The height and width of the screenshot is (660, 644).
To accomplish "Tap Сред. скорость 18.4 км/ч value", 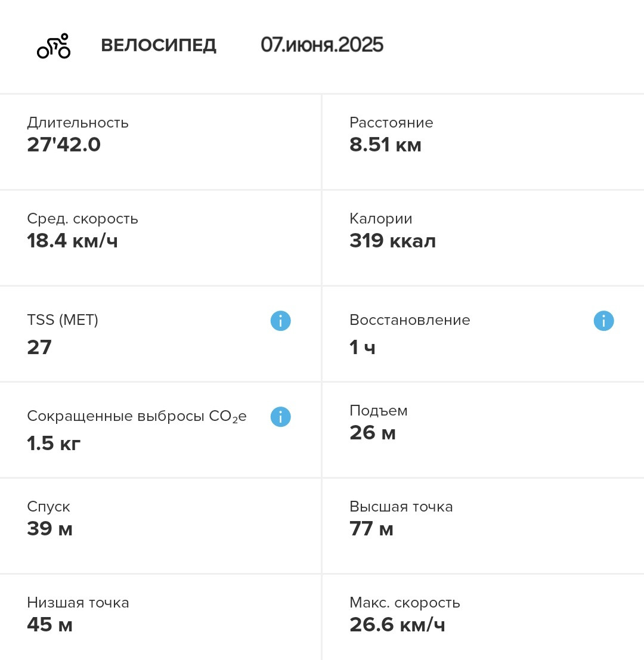I will click(72, 241).
